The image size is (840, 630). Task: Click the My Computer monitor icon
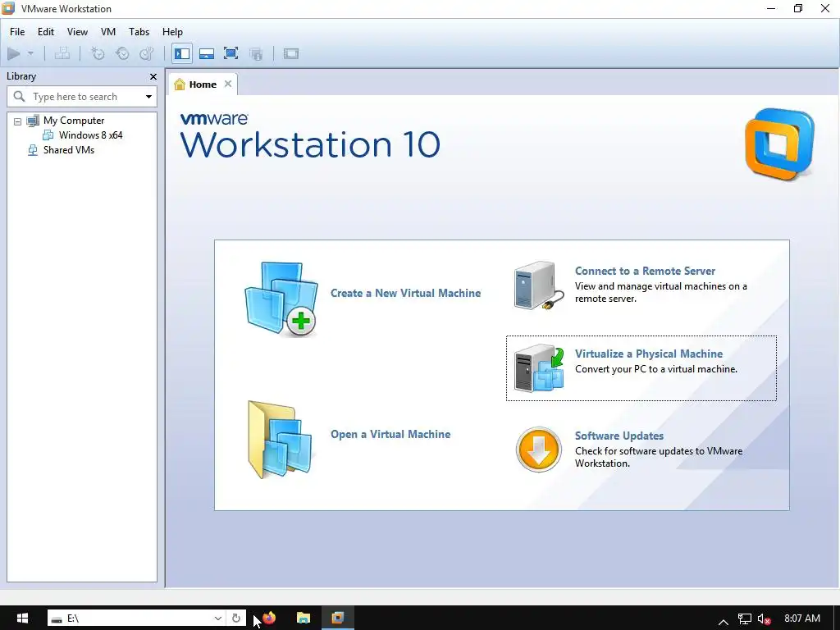pos(33,121)
